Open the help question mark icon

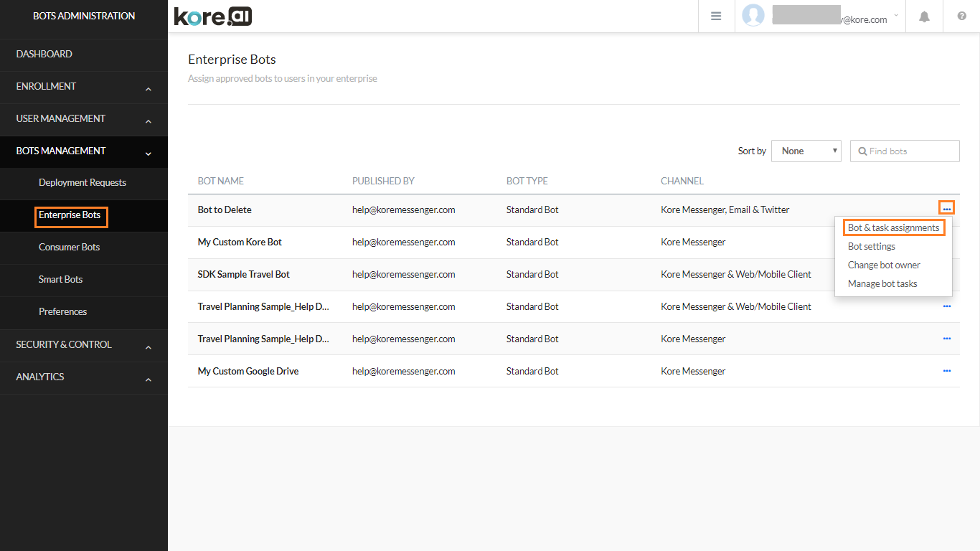tap(961, 16)
